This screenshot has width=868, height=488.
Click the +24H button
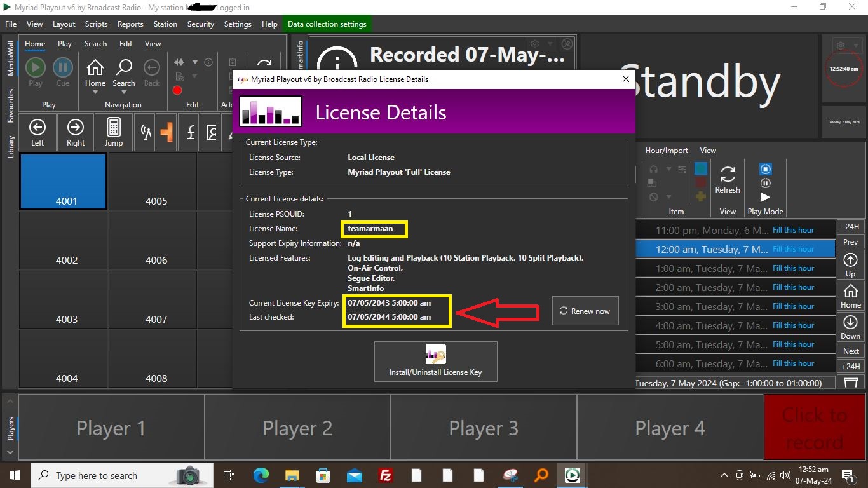(851, 366)
